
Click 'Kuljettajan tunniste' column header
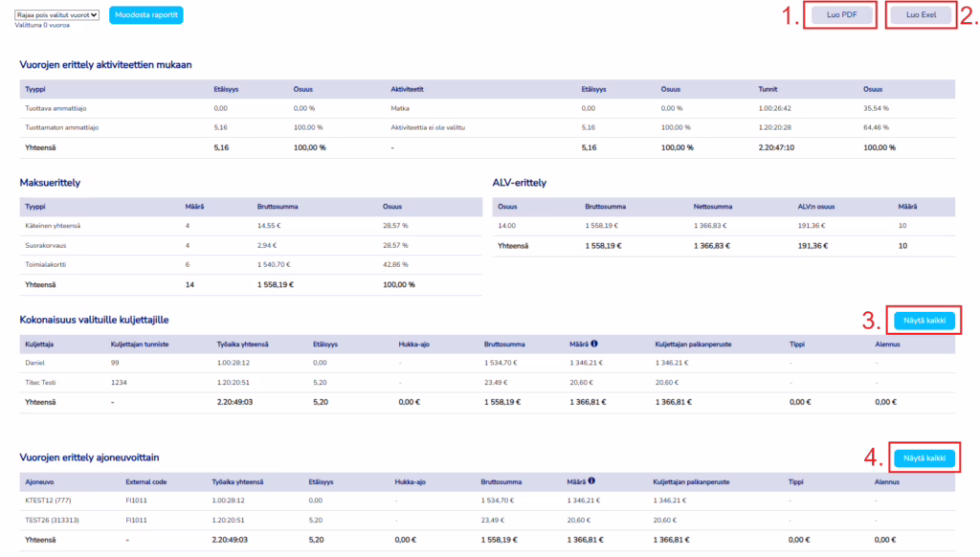[x=142, y=343]
